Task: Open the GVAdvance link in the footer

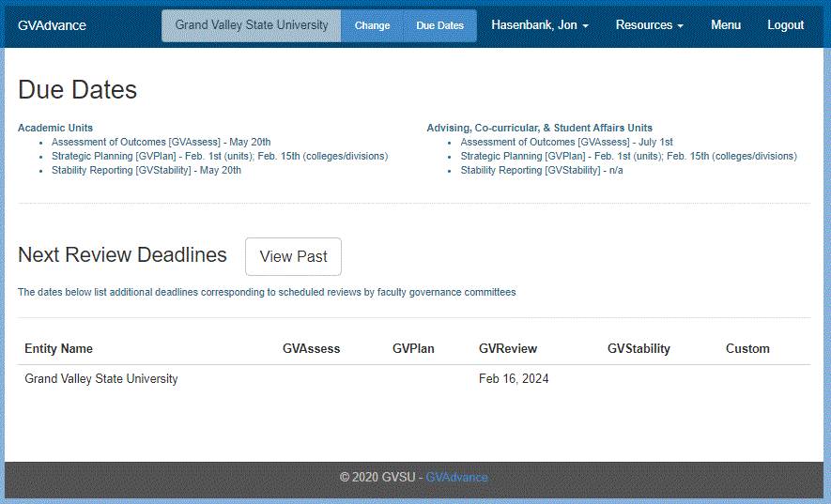Action: point(456,477)
